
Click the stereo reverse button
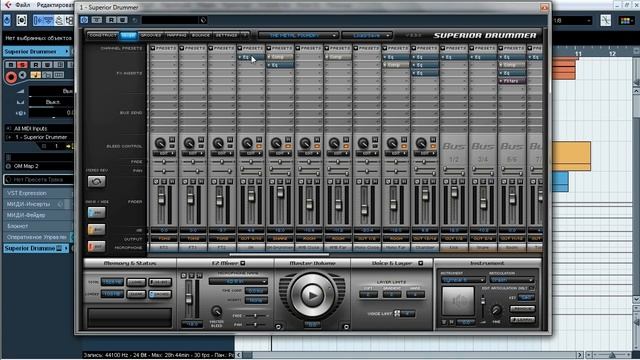click(x=96, y=182)
